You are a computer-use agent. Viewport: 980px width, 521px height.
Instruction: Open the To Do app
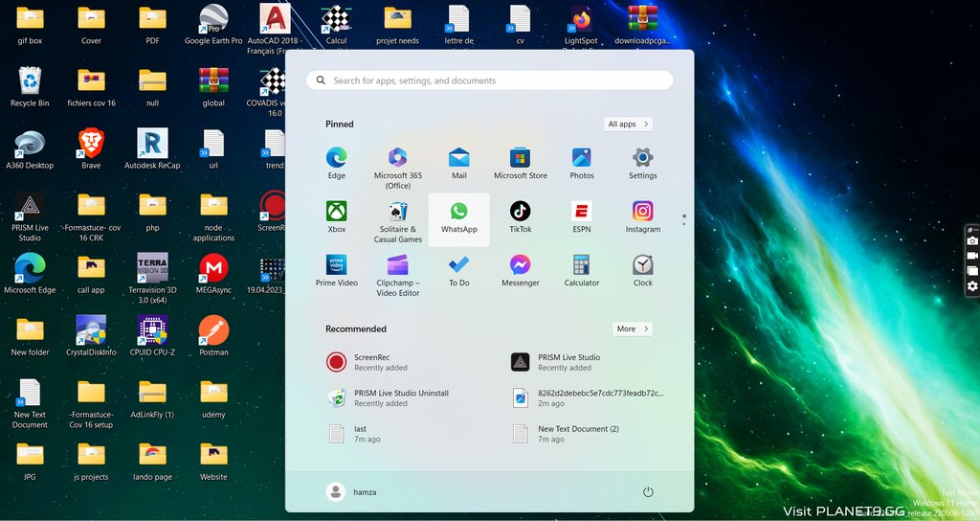[458, 271]
